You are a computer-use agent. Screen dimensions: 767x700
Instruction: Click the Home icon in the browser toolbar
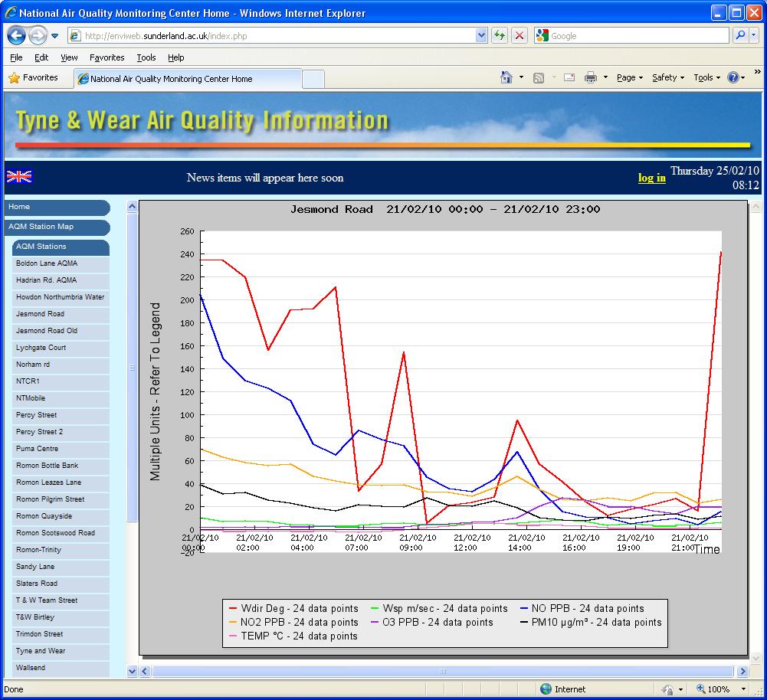pyautogui.click(x=506, y=77)
